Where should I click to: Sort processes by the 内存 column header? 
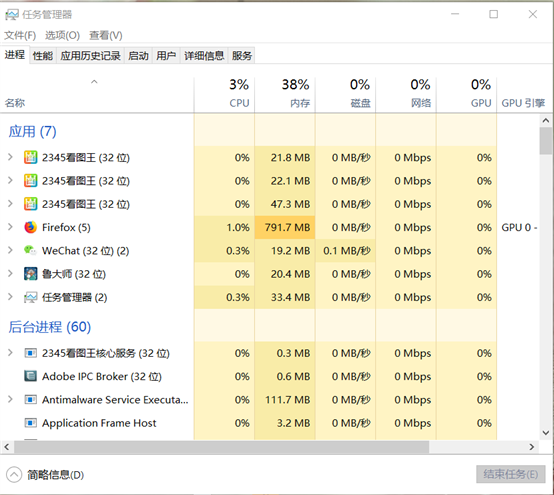(x=285, y=94)
